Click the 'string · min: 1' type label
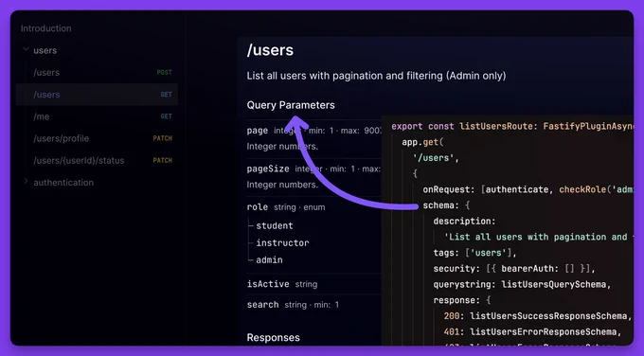This screenshot has width=644, height=356. tap(312, 305)
